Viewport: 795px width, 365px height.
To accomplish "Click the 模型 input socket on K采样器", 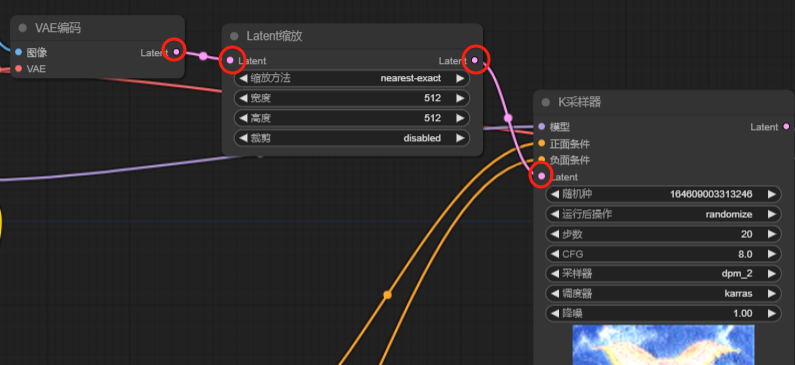I will pos(541,127).
